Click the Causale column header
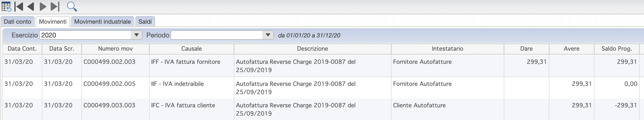The image size is (644, 120). [x=192, y=49]
